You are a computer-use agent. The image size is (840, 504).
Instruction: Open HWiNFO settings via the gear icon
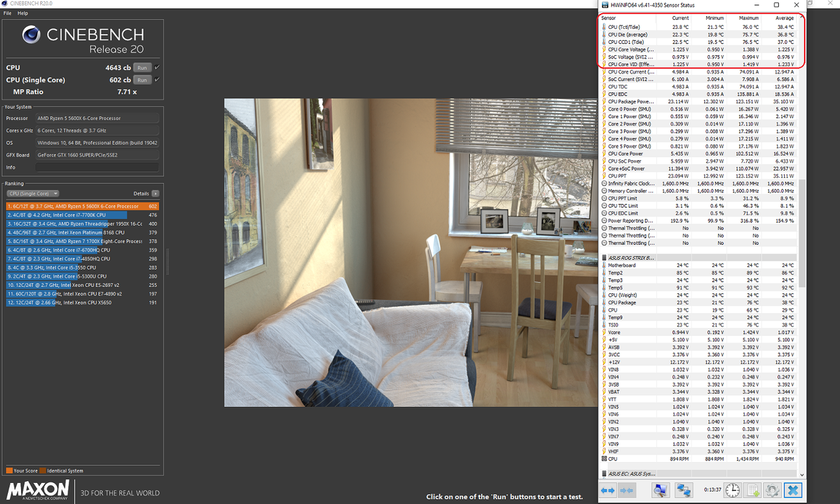(x=772, y=490)
